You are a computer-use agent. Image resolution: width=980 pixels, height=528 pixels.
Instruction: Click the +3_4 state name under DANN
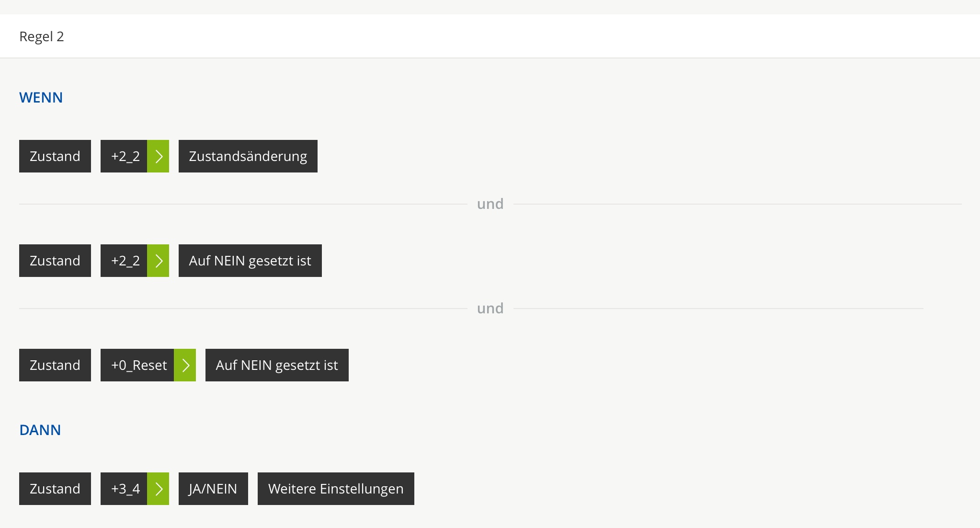coord(125,489)
